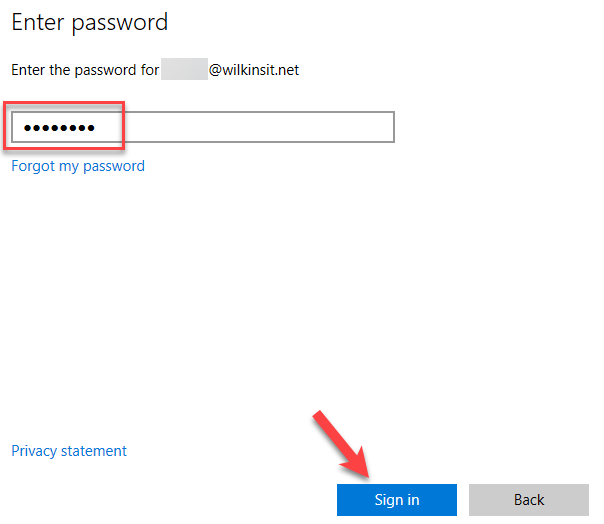Click the word Privacy at bottom left
Viewport: 604px width, 524px height.
click(34, 451)
